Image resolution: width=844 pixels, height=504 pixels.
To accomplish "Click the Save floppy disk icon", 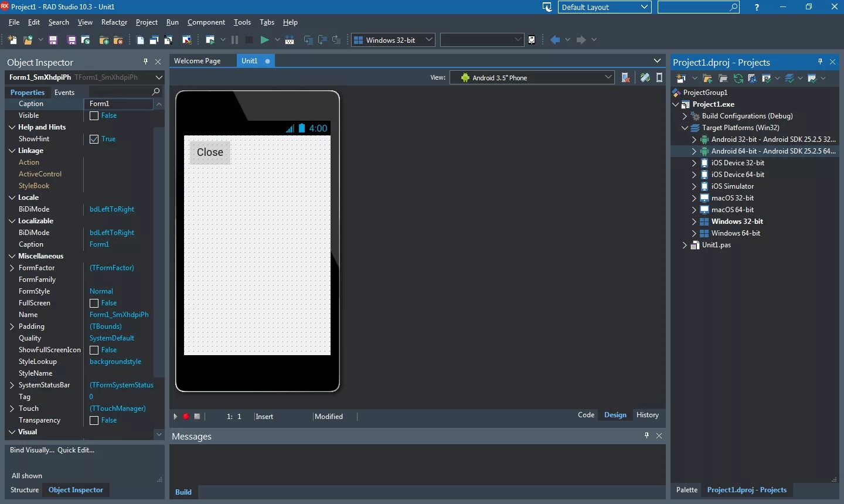I will point(53,40).
